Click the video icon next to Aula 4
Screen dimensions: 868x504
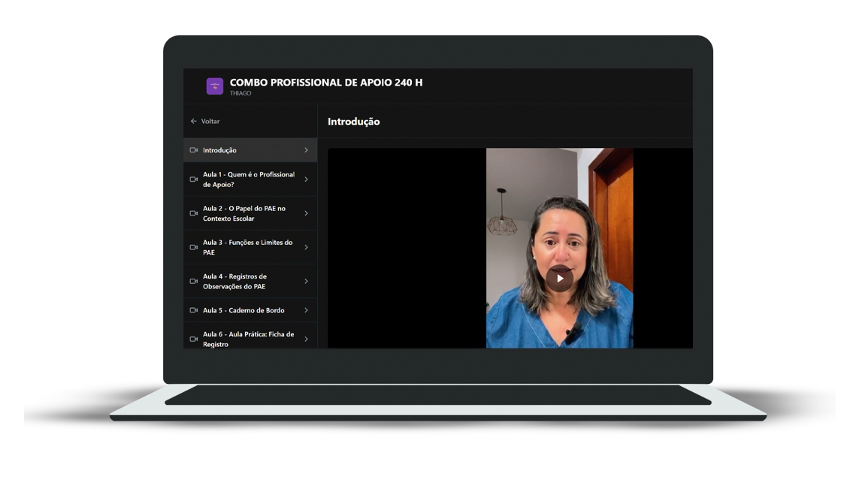(194, 281)
